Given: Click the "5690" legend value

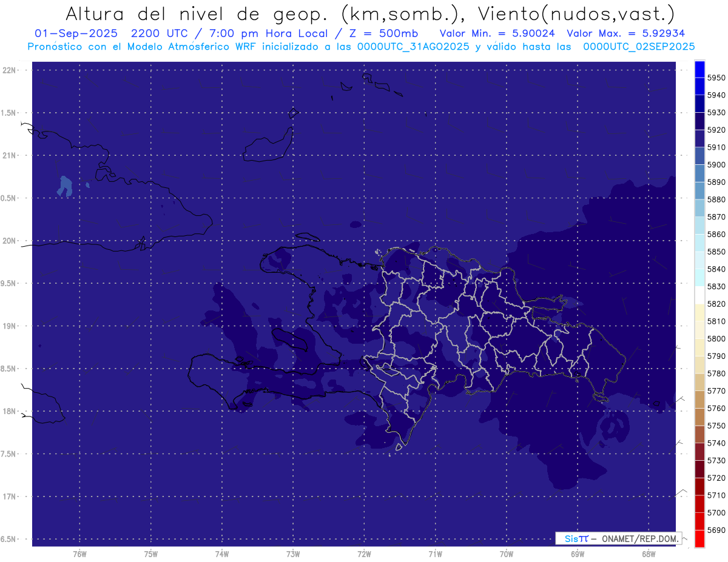Looking at the screenshot, I should click(x=716, y=530).
